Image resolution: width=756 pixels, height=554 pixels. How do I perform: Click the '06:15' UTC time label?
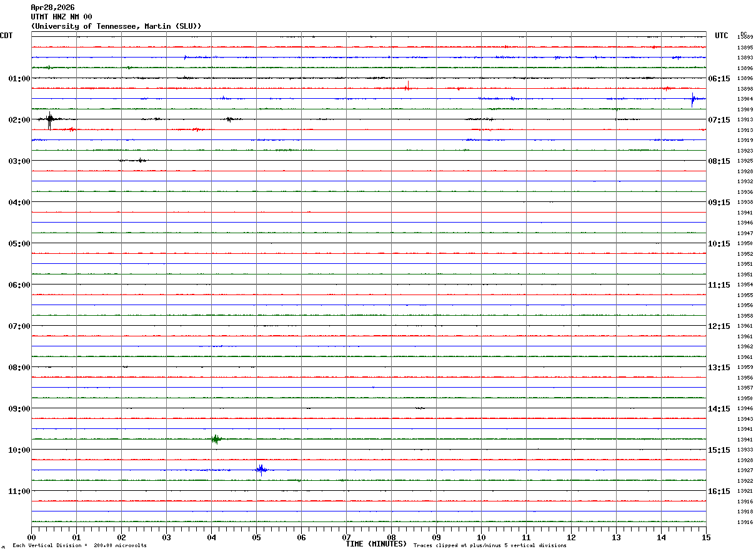tap(719, 79)
